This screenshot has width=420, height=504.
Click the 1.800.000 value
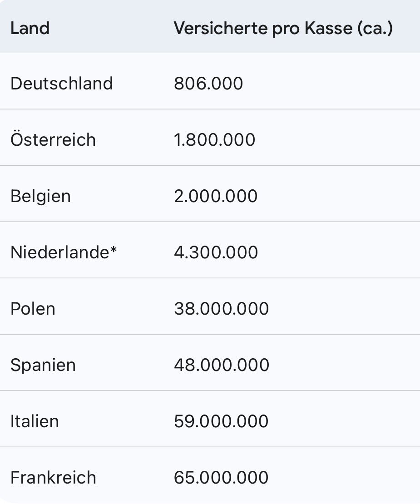[x=214, y=140]
